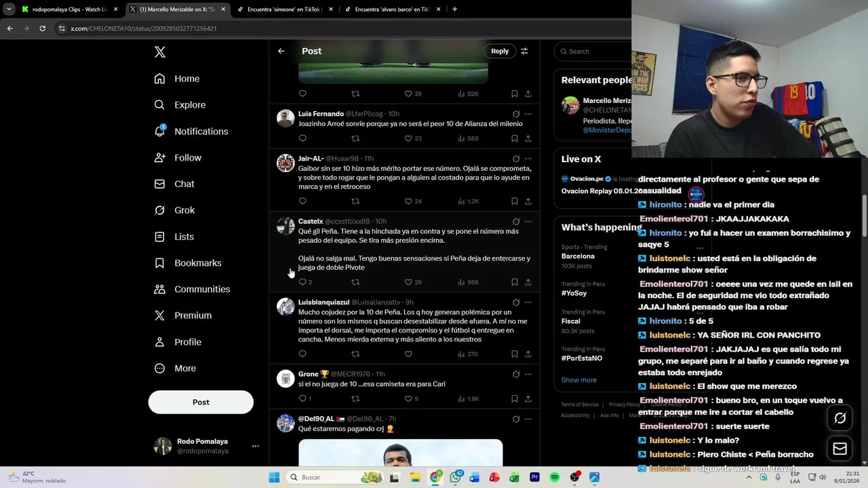Open the Follow sidebar item
This screenshot has width=868, height=488.
coord(178,158)
